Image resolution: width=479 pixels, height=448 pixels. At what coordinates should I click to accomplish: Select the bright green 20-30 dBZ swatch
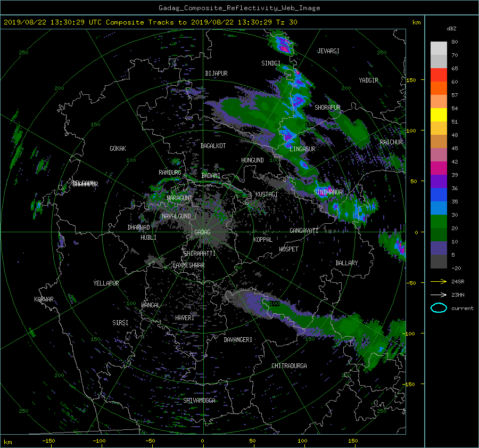coord(439,222)
